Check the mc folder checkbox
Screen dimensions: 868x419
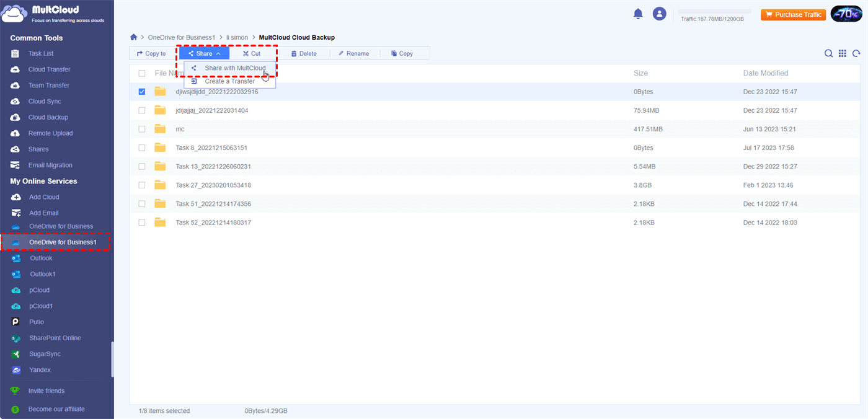142,129
